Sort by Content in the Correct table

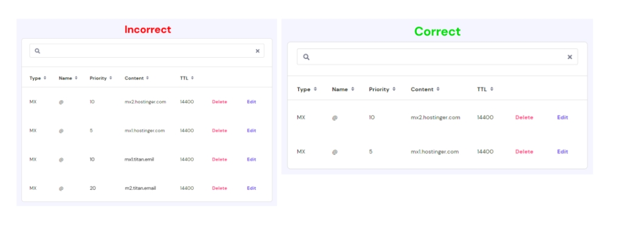pyautogui.click(x=425, y=89)
